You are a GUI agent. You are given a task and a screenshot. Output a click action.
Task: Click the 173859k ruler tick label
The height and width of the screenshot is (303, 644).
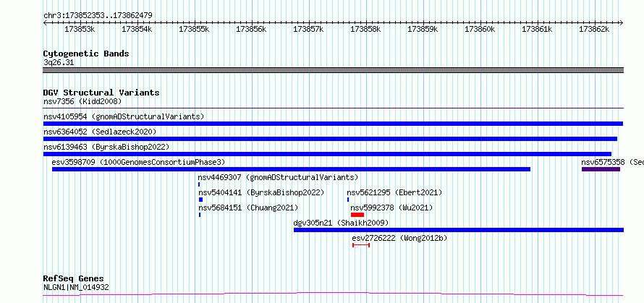click(x=422, y=29)
